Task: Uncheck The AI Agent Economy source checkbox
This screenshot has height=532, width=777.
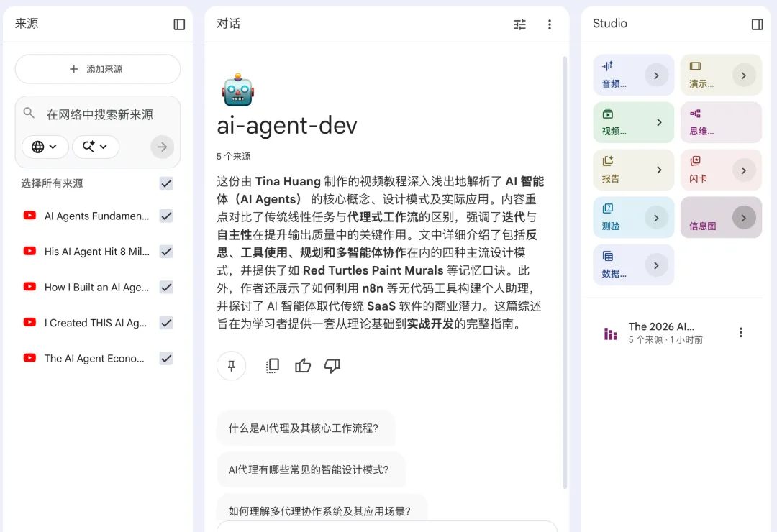Action: (x=166, y=358)
